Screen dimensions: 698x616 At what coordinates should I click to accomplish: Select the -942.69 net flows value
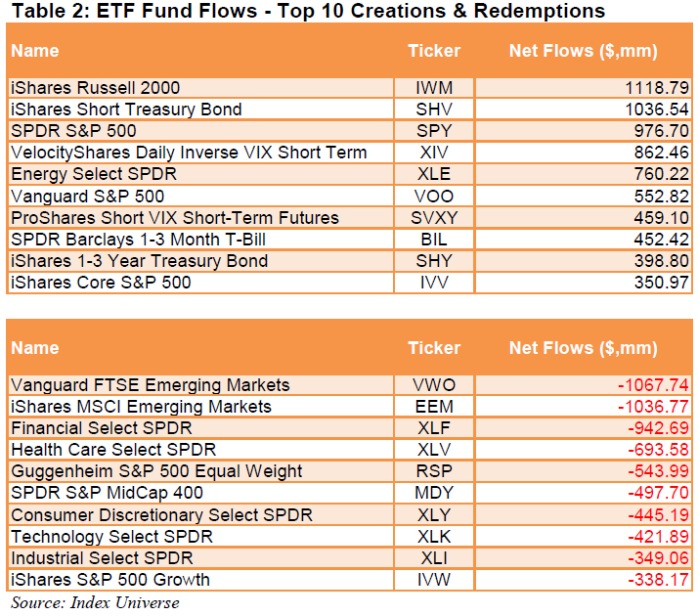(659, 428)
